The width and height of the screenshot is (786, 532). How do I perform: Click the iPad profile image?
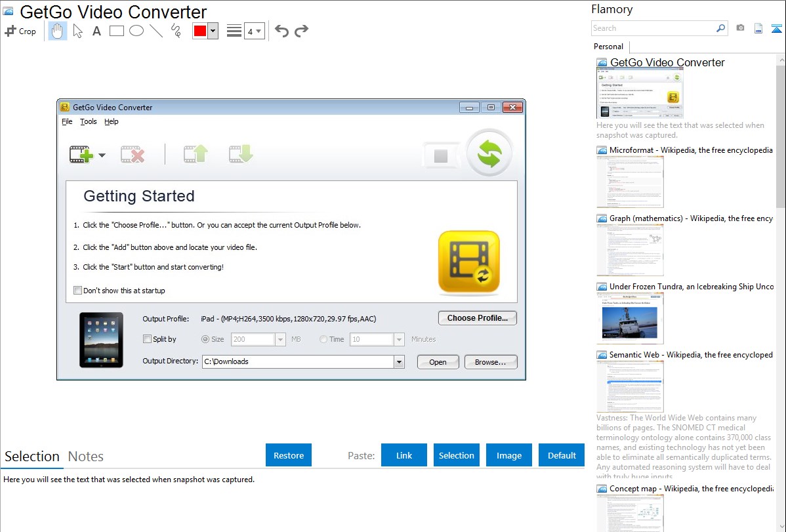pyautogui.click(x=101, y=340)
